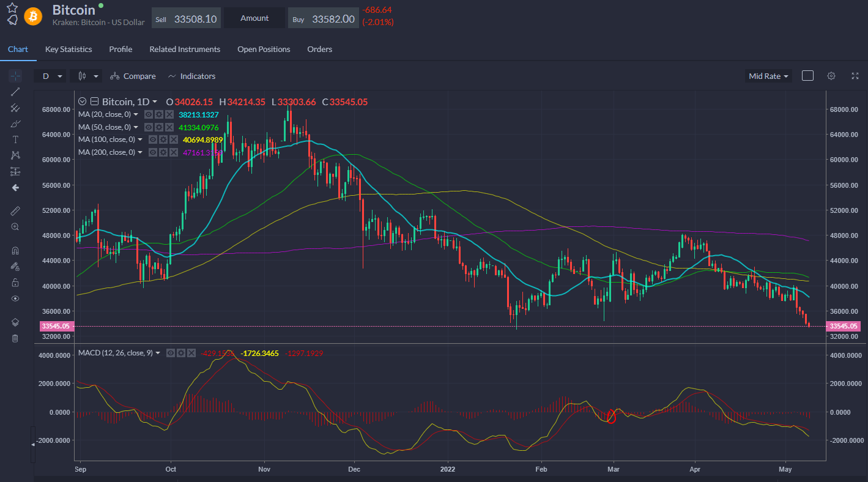Click the zoom in magnifier tool
This screenshot has width=868, height=482.
15,226
